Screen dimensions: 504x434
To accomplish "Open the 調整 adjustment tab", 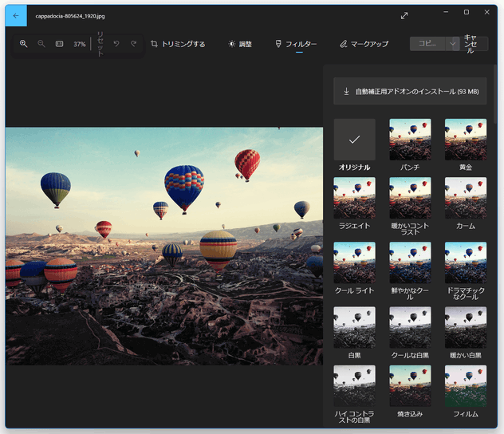I will [x=240, y=44].
